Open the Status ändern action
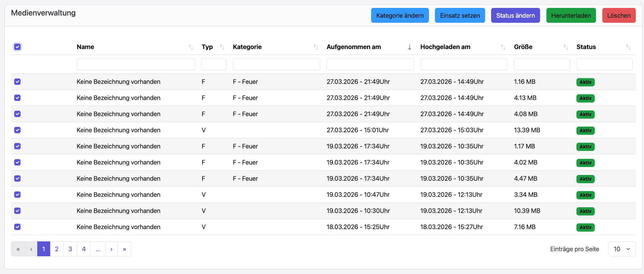This screenshot has width=644, height=274. [515, 16]
